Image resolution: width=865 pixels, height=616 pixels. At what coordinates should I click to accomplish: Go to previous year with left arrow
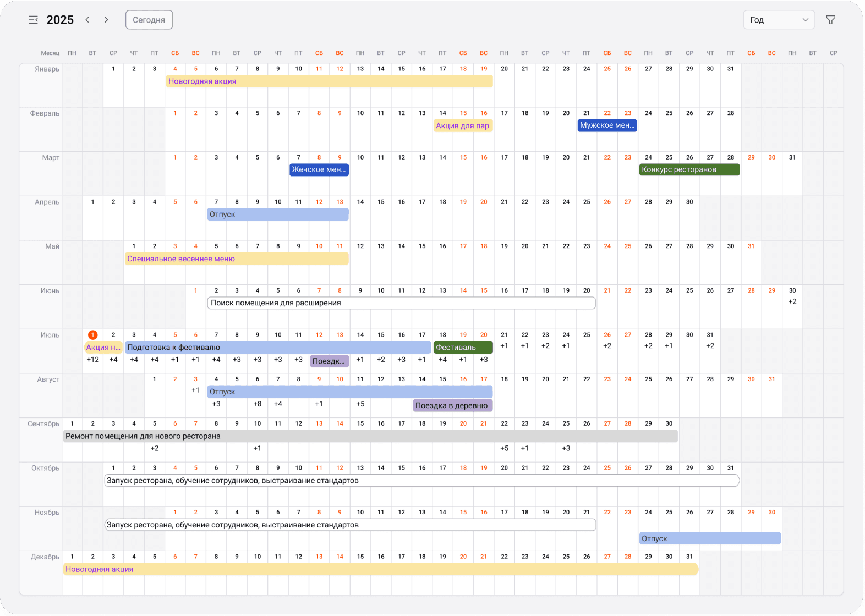[x=87, y=20]
